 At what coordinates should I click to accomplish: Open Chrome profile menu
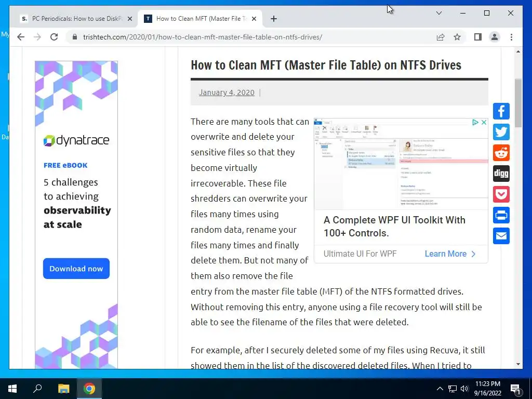[x=495, y=37]
